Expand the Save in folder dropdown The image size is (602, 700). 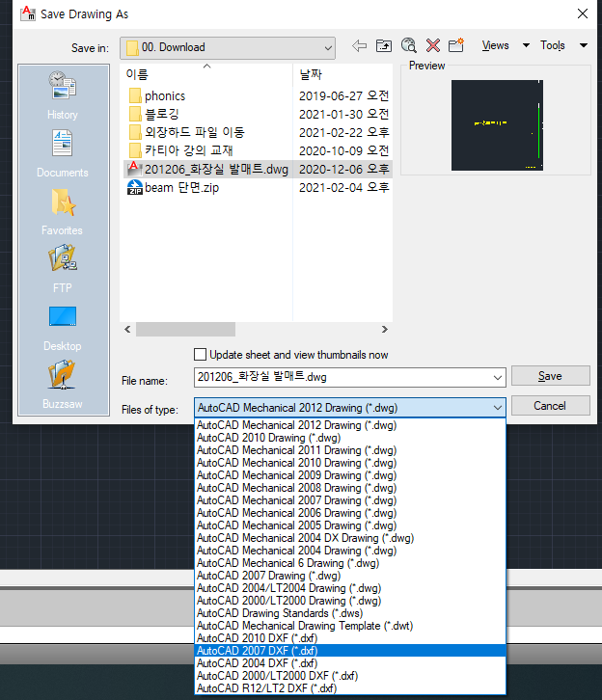tap(328, 48)
